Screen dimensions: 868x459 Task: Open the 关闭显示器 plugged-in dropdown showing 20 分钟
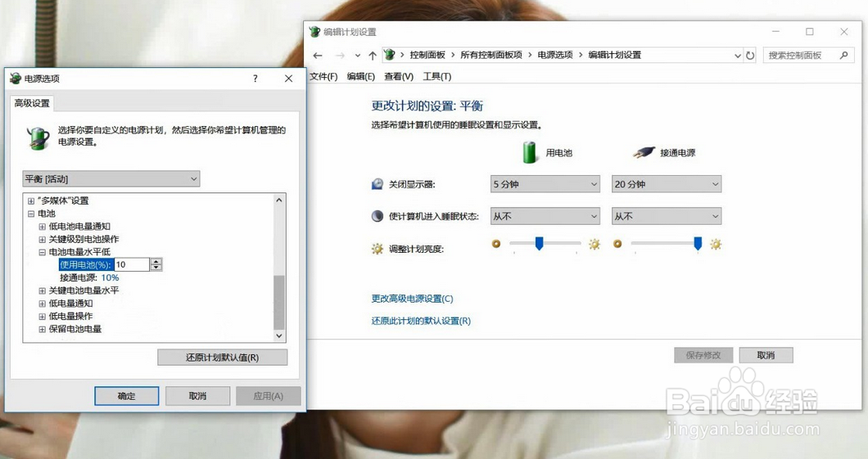point(667,184)
